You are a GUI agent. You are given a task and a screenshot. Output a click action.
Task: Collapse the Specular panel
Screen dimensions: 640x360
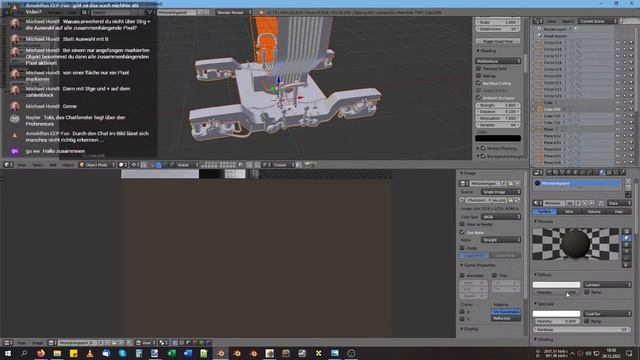[x=544, y=304]
